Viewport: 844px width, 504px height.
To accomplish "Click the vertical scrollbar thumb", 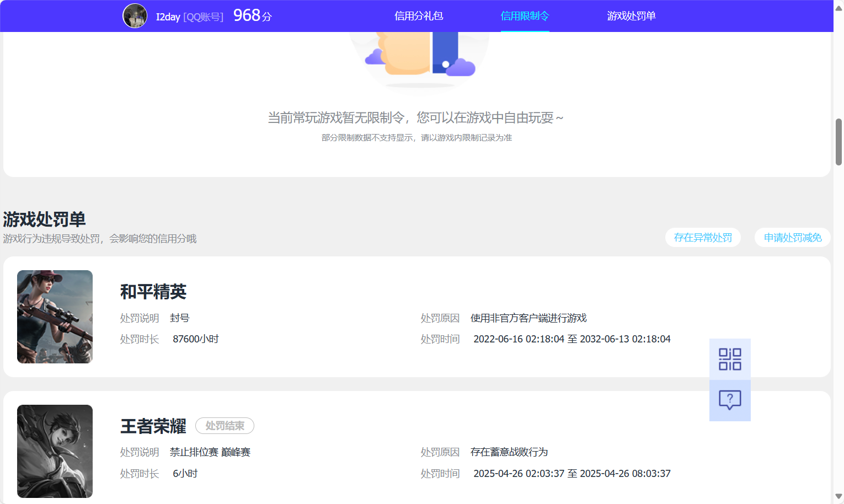I will (x=838, y=142).
